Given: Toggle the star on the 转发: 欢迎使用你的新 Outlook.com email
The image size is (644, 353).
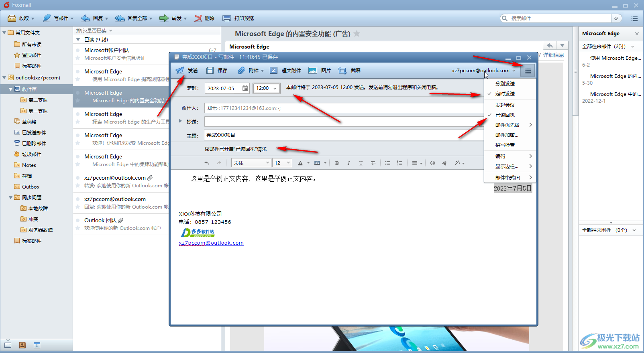Looking at the screenshot, I should [78, 186].
